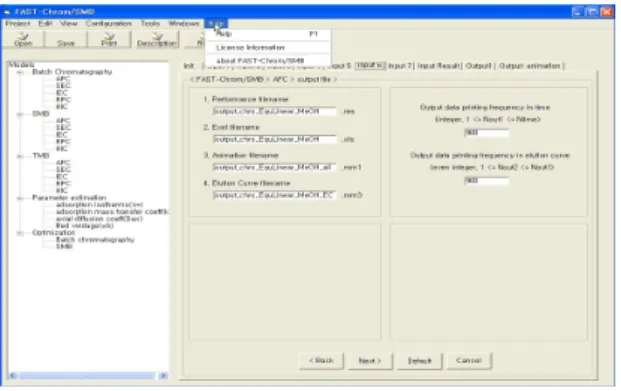Switch to the Input 6 tab
This screenshot has width=621, height=391.
tap(370, 65)
